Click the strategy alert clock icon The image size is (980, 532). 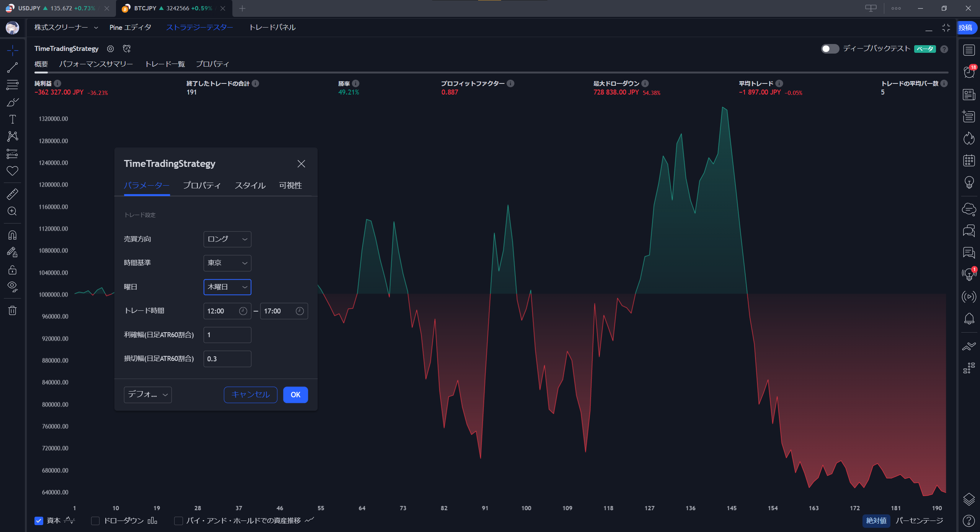click(127, 49)
